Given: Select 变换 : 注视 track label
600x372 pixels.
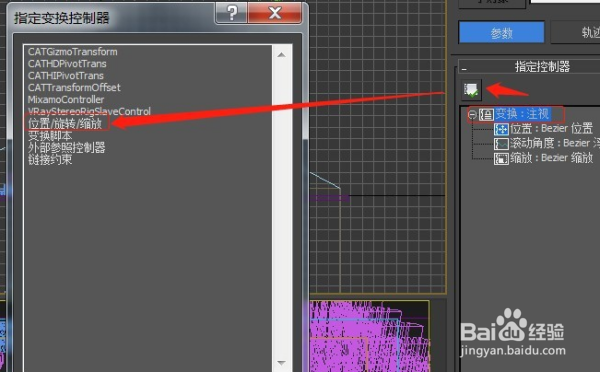Looking at the screenshot, I should click(x=523, y=114).
